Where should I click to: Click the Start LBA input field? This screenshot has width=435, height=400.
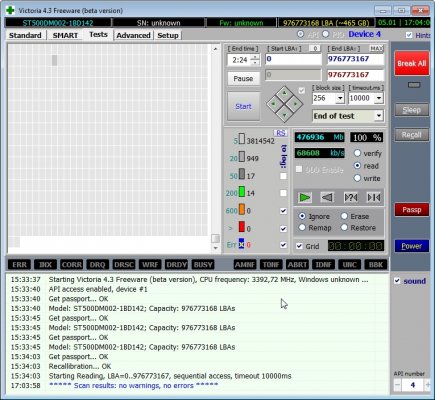pos(293,59)
